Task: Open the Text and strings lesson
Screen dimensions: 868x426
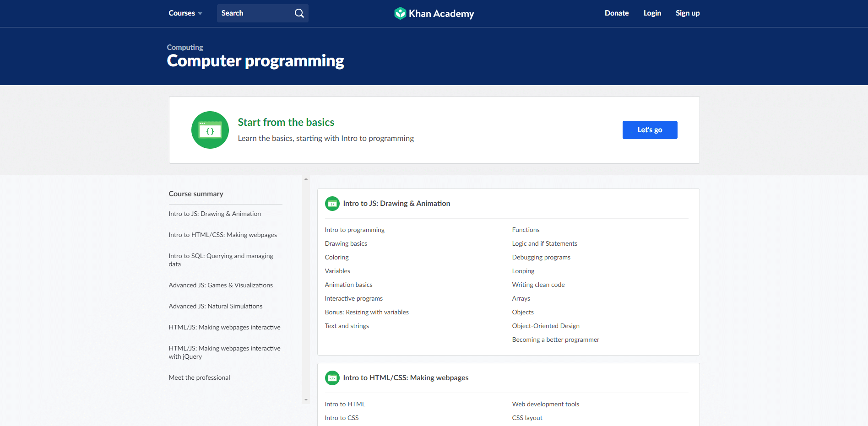Action: 347,326
